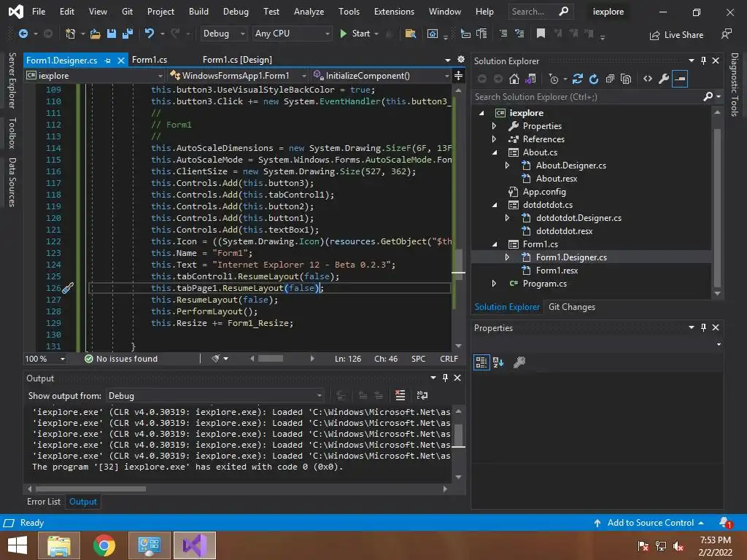Toggle Categorized view in Properties panel
747x560 pixels.
[481, 362]
